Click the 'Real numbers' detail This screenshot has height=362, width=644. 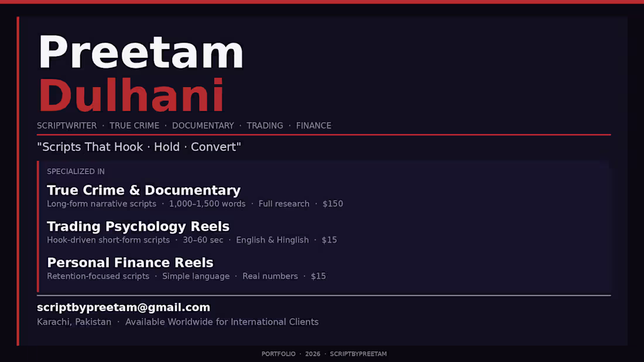coord(270,276)
